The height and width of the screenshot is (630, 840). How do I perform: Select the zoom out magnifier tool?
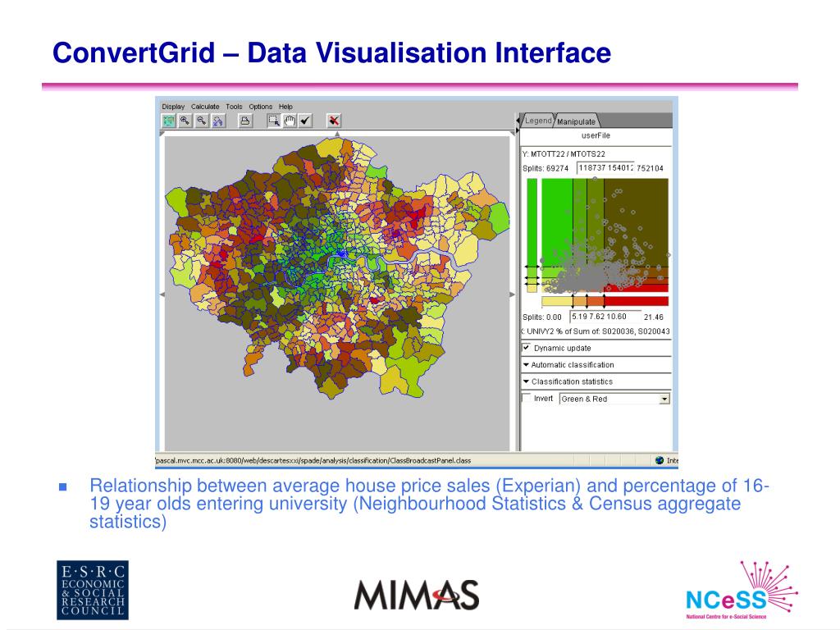202,121
